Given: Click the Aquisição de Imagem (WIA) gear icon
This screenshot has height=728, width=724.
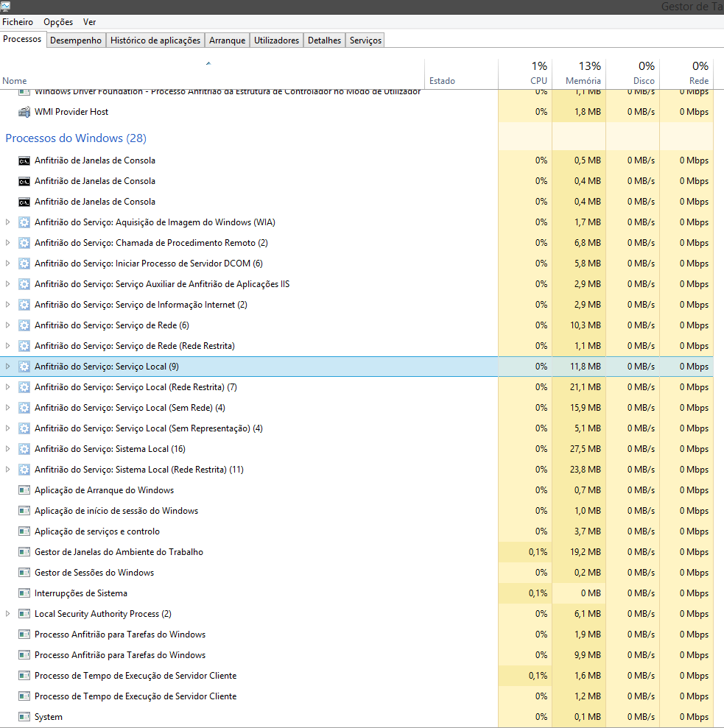Looking at the screenshot, I should (x=24, y=222).
